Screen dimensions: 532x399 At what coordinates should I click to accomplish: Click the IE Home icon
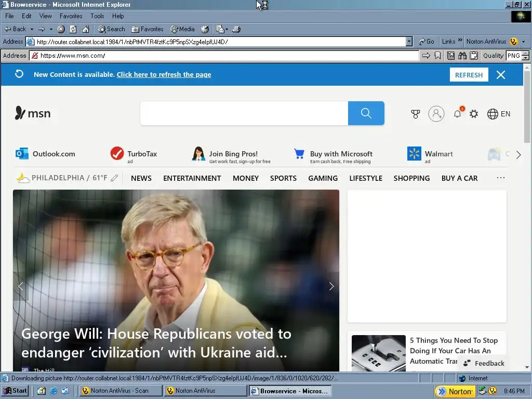click(x=86, y=29)
